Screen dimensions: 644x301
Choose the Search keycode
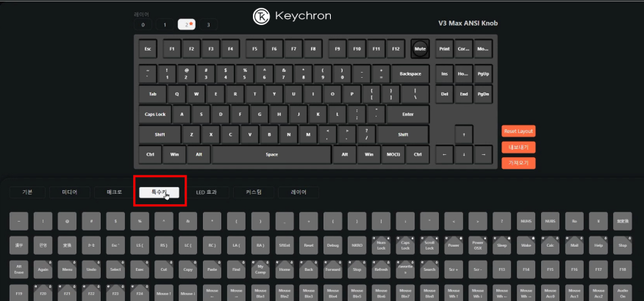point(429,269)
